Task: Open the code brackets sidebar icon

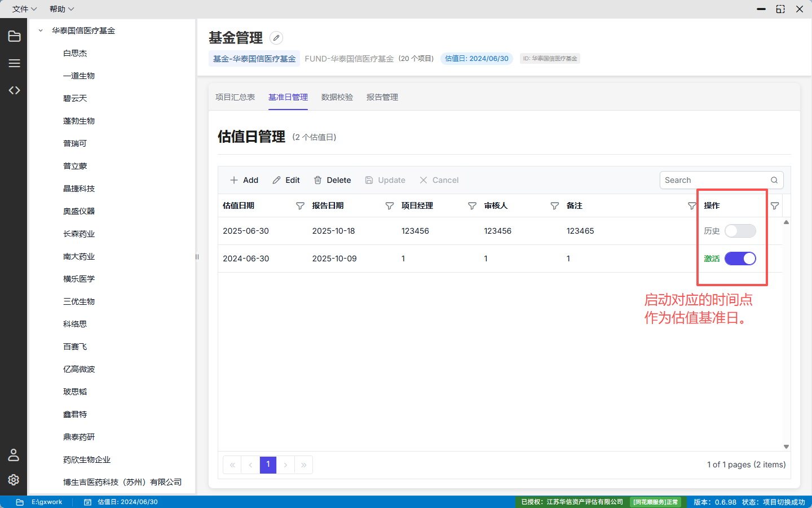Action: pos(14,90)
